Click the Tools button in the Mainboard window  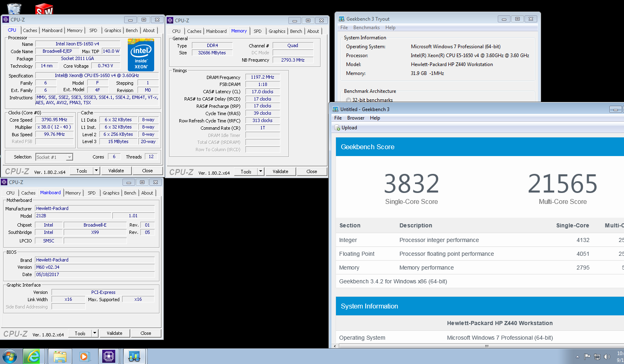(80, 333)
